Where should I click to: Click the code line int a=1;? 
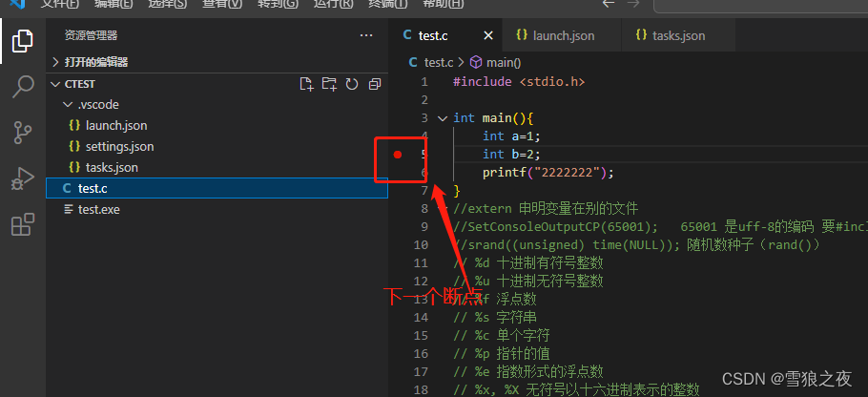tap(511, 136)
